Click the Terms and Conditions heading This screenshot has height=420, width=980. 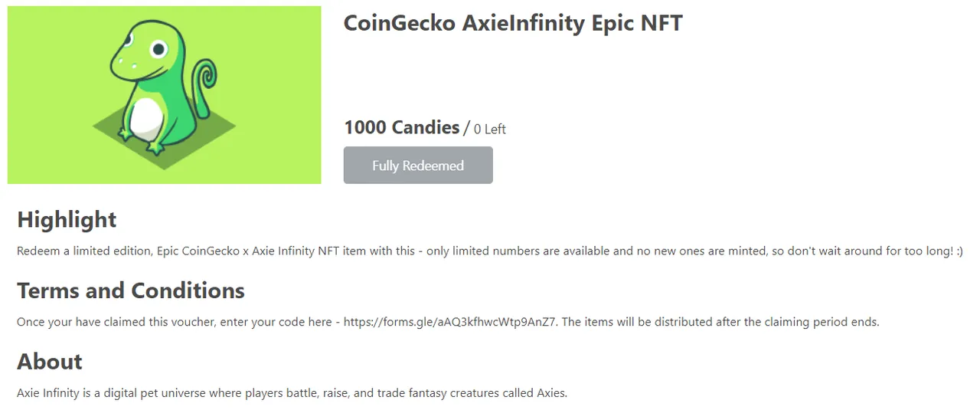pos(131,290)
